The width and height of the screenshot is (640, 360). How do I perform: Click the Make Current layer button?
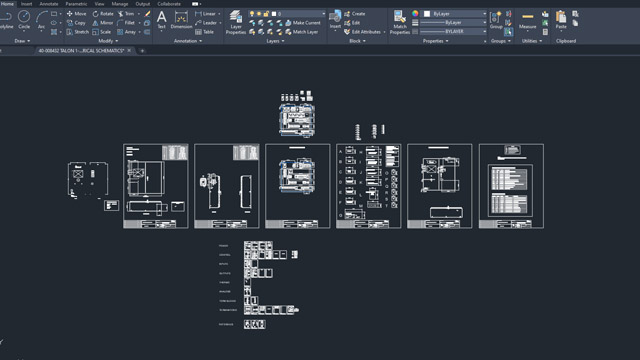[302, 23]
